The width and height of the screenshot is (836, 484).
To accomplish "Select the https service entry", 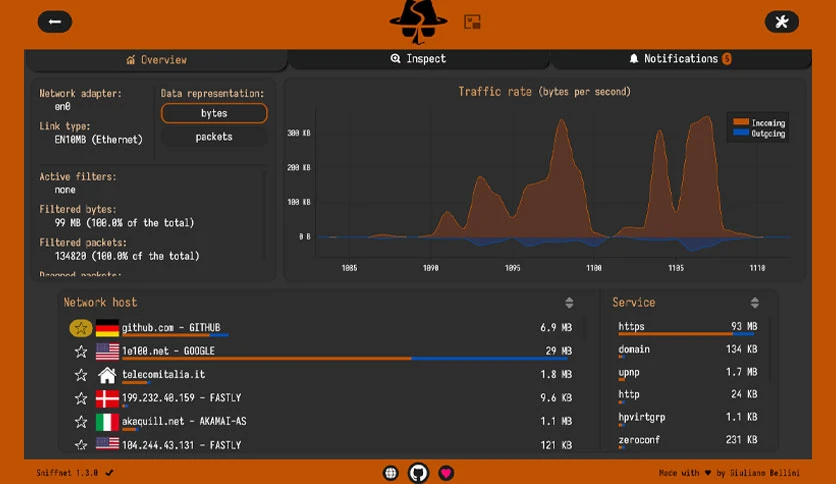I will [688, 328].
